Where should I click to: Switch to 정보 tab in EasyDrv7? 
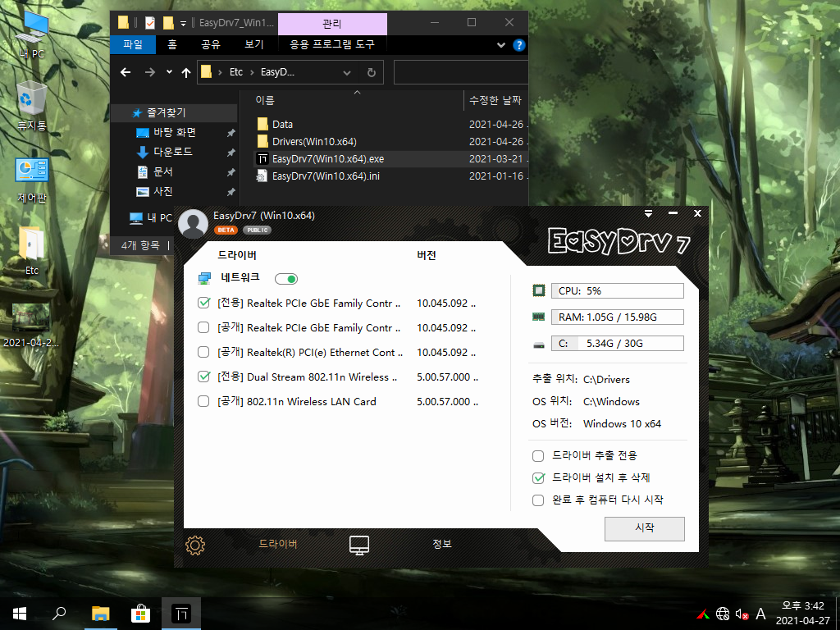pyautogui.click(x=442, y=544)
